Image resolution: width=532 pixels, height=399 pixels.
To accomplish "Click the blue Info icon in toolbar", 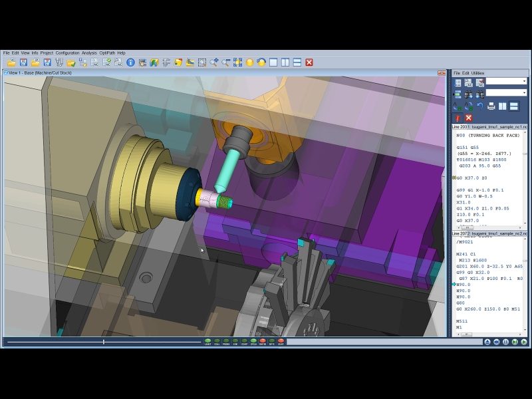I will (130, 63).
